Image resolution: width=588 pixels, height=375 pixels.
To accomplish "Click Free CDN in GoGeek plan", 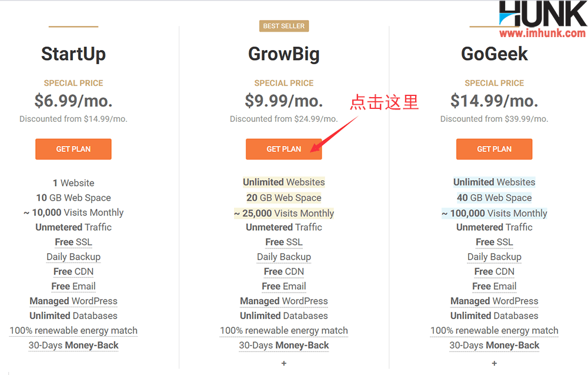I will 495,271.
